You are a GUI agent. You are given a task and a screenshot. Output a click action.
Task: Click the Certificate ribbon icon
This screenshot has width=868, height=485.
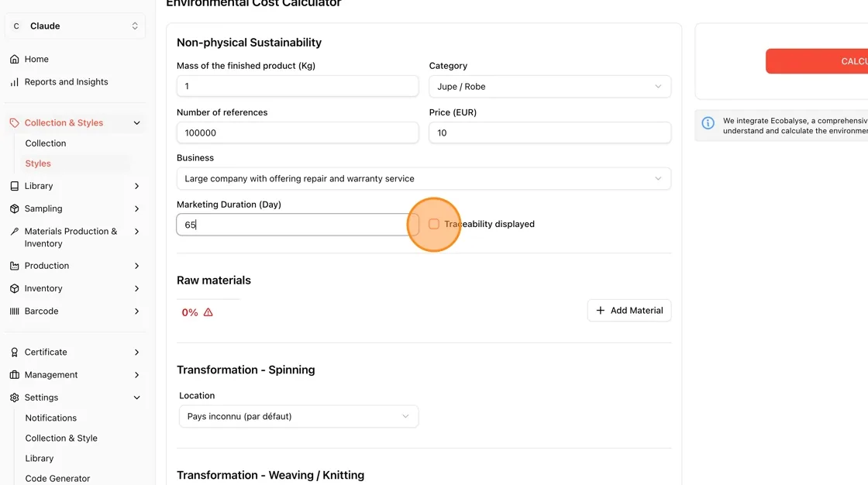pyautogui.click(x=15, y=352)
